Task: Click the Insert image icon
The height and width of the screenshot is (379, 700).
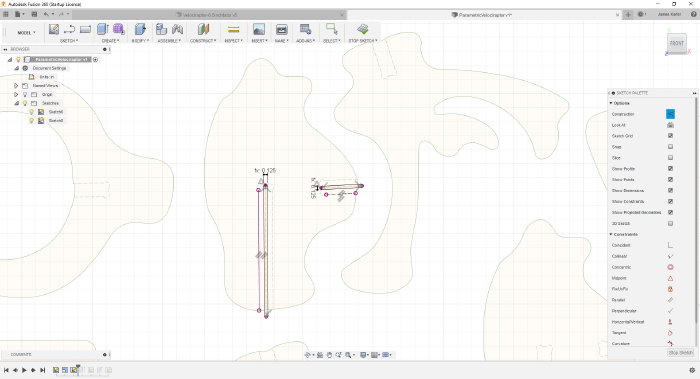Action: point(259,29)
